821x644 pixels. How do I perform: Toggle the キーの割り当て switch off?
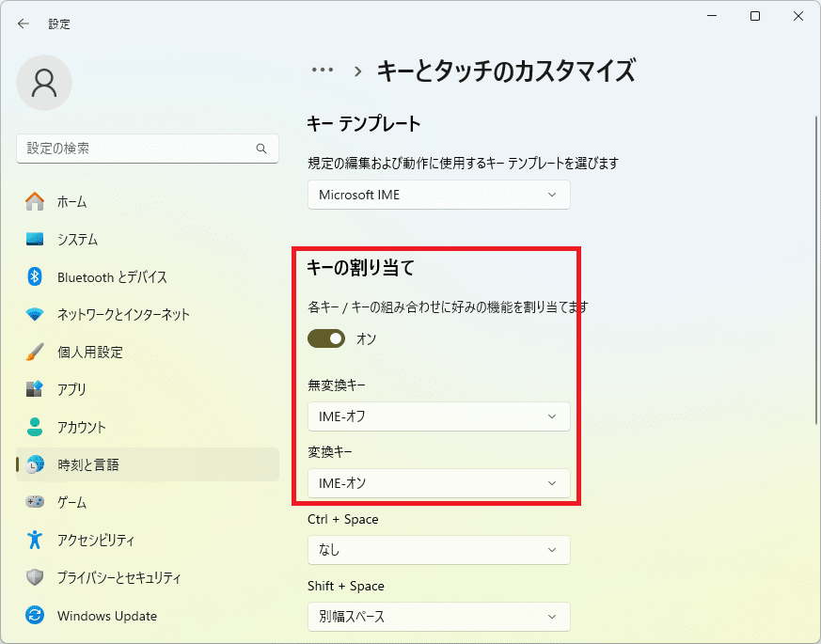pos(326,338)
